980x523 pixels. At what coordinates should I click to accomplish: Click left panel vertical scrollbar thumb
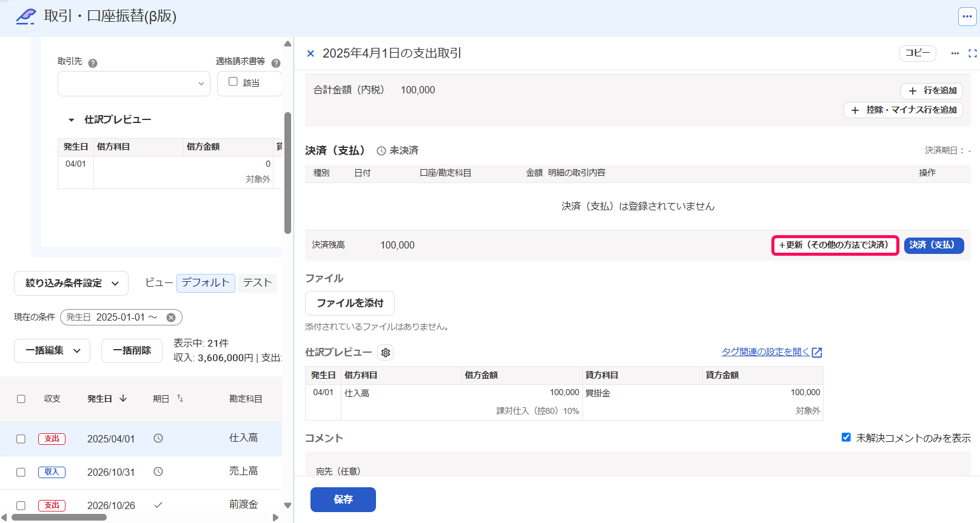pyautogui.click(x=287, y=173)
